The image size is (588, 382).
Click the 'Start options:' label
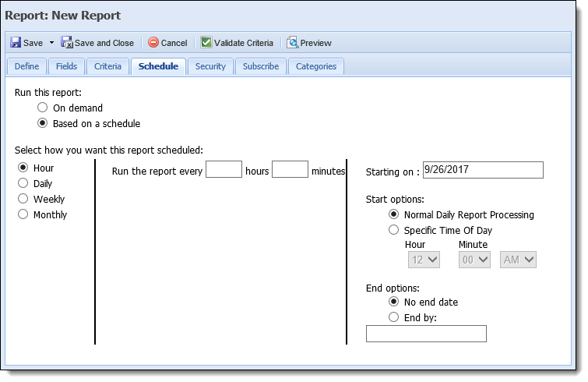pos(395,200)
